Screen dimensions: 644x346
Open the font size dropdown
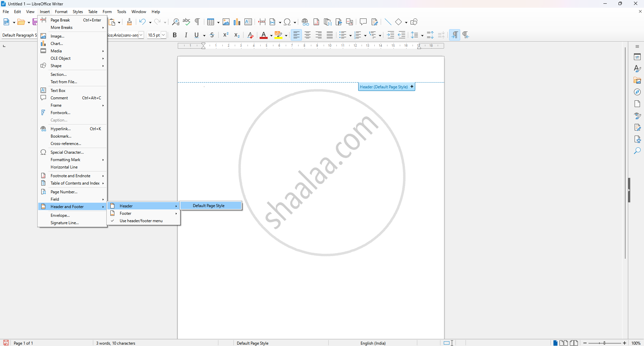pos(164,35)
